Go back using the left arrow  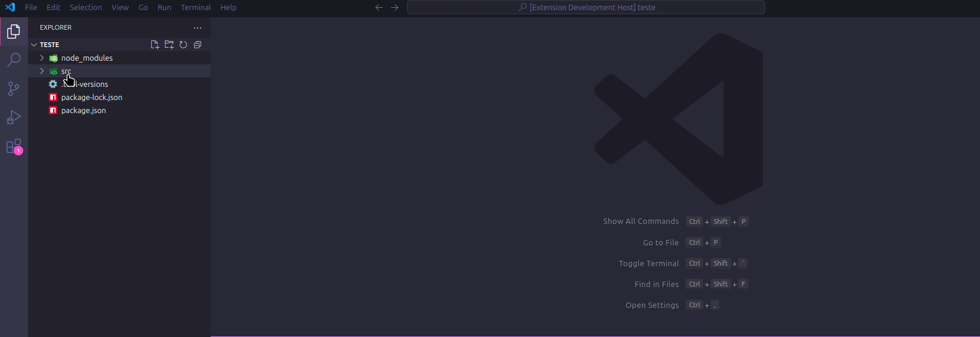coord(379,7)
